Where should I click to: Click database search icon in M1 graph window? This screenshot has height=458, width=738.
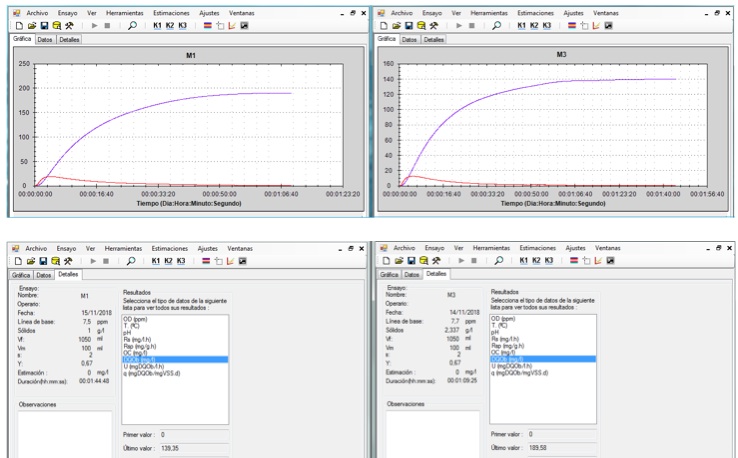tap(56, 25)
